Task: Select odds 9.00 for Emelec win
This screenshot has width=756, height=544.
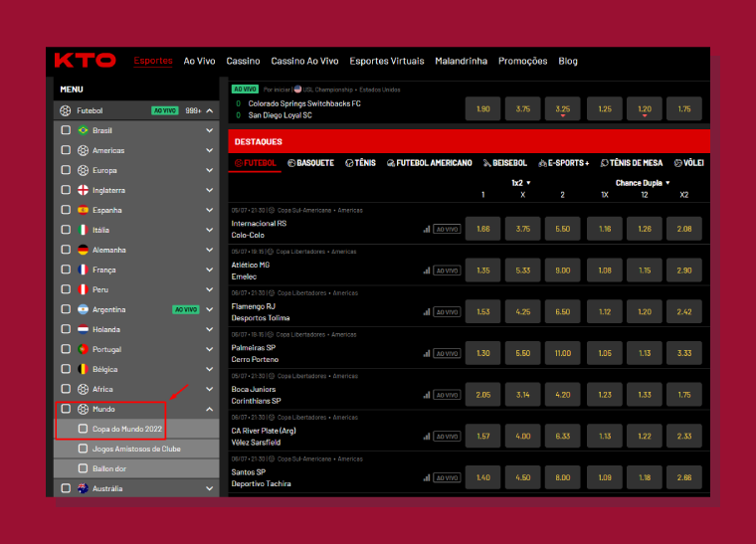Action: pos(563,271)
